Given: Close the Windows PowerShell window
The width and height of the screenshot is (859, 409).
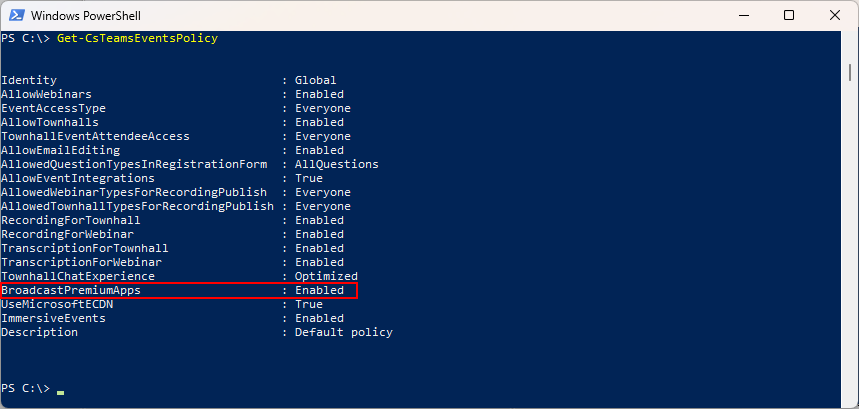Looking at the screenshot, I should click(x=835, y=15).
